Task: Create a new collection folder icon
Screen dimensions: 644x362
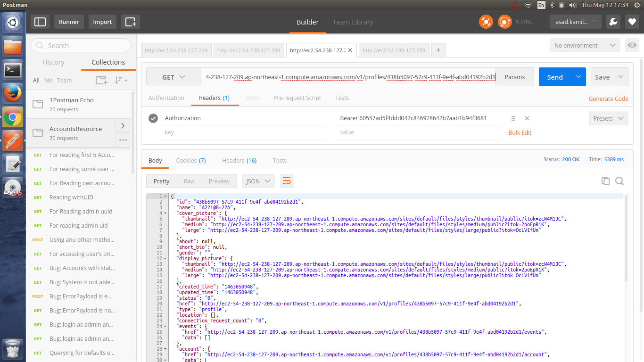Action: (101, 80)
